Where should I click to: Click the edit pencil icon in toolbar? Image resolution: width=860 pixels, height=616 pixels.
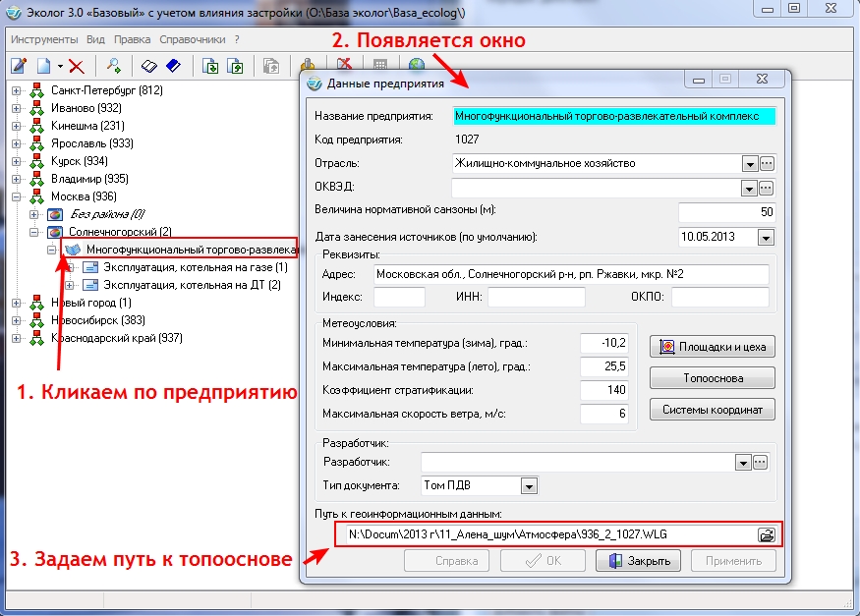(x=19, y=66)
